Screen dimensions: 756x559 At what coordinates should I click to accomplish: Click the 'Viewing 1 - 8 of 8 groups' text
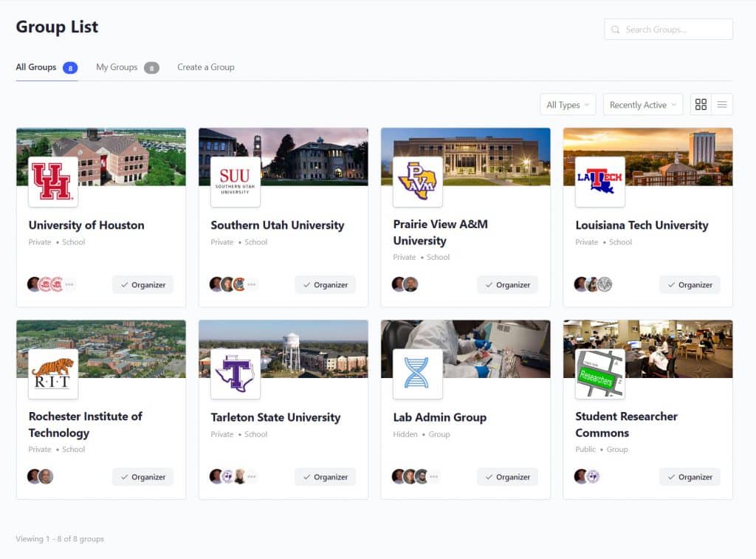60,539
